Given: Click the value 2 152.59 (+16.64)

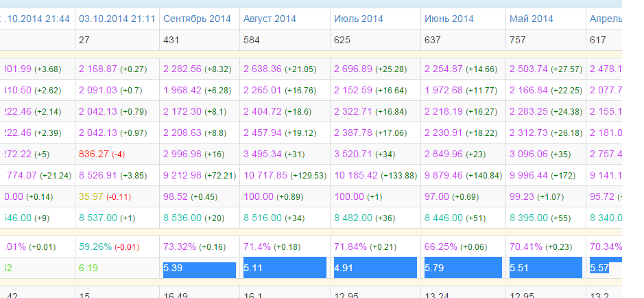Looking at the screenshot, I should click(370, 91).
